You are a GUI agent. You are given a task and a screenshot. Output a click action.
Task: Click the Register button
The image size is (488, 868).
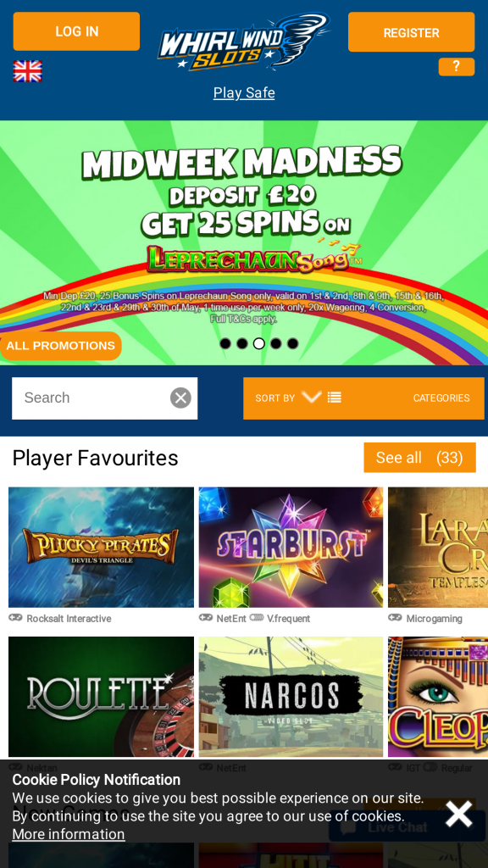click(x=411, y=32)
